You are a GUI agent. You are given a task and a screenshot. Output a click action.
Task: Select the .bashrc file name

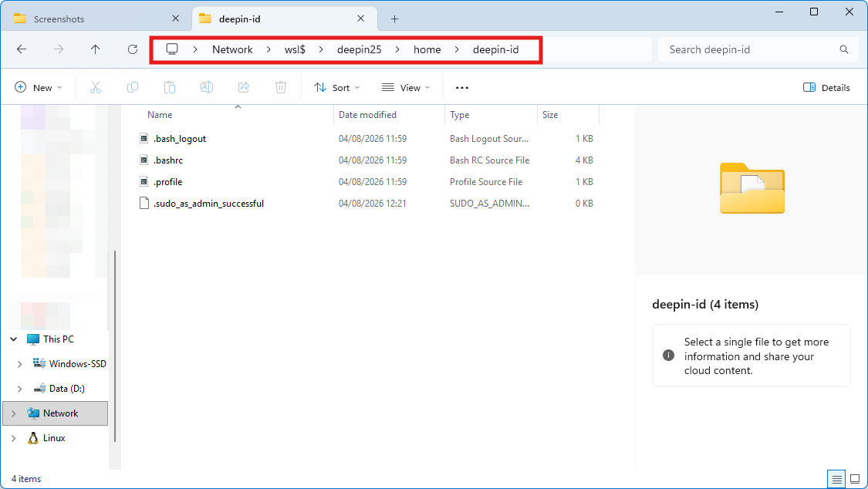[x=168, y=160]
